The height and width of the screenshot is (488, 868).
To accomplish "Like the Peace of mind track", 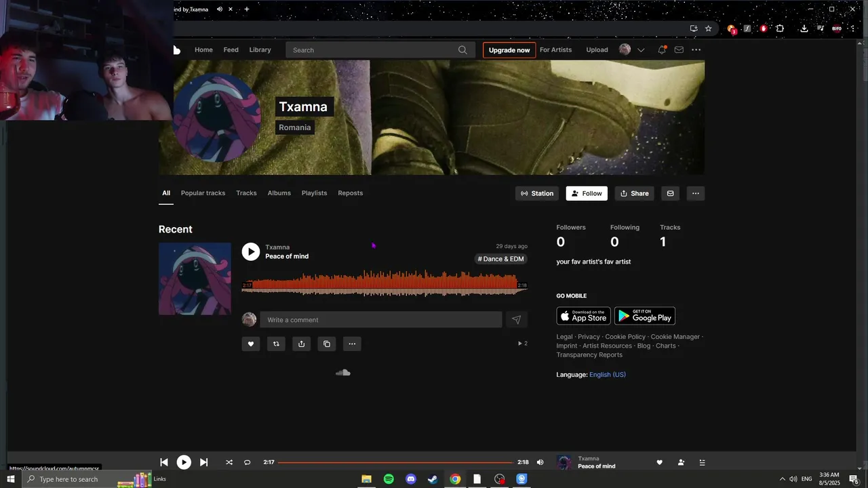I will 251,344.
